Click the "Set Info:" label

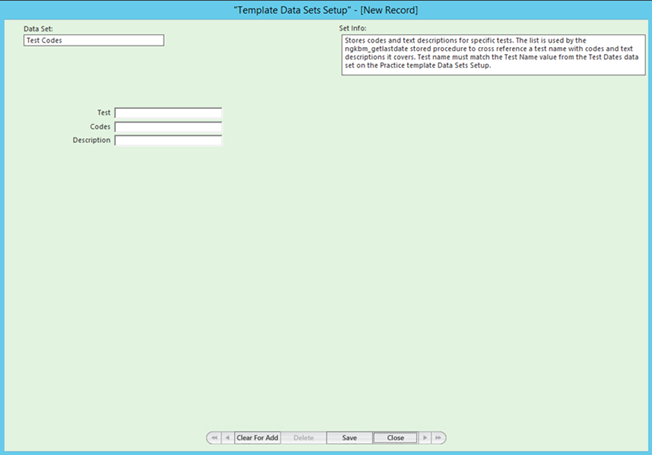click(353, 28)
